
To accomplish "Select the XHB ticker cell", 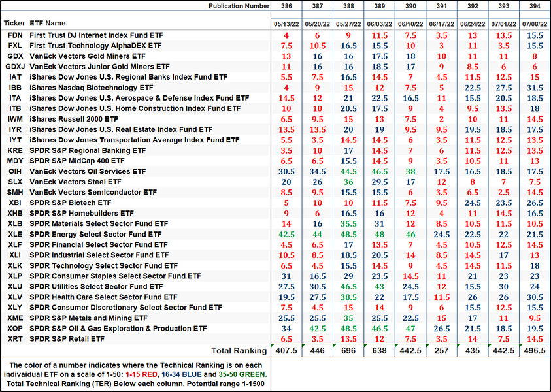I will pyautogui.click(x=15, y=214).
